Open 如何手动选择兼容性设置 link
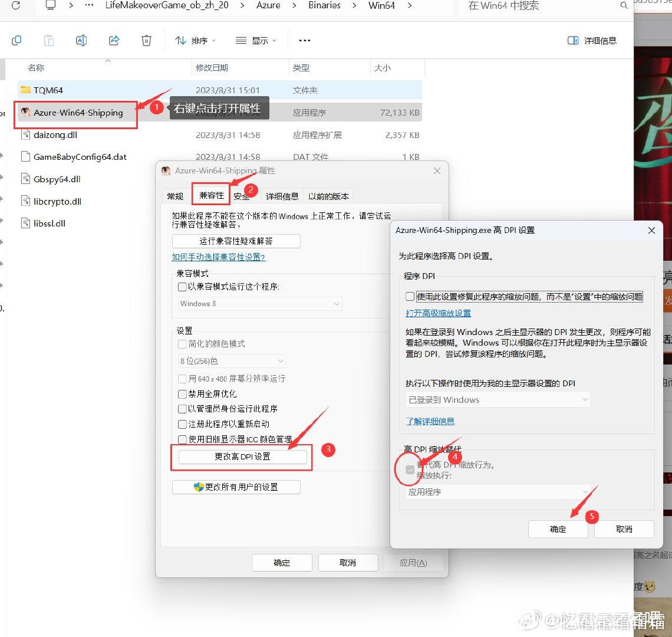This screenshot has width=672, height=637. pos(219,257)
